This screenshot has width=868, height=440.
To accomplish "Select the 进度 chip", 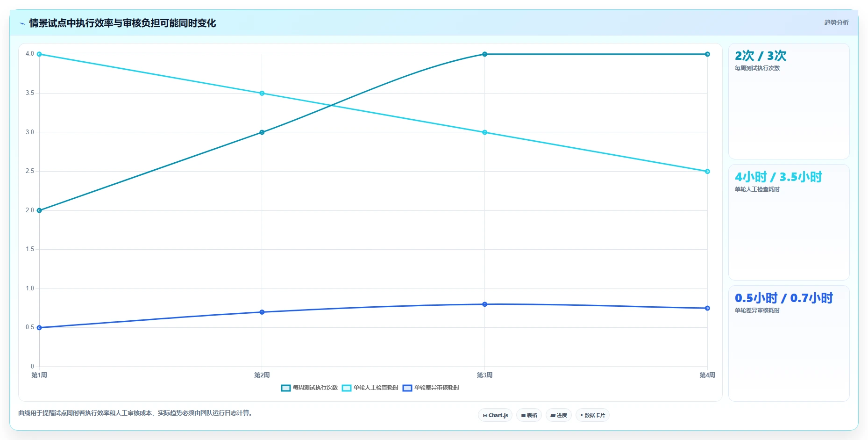I will pos(559,415).
